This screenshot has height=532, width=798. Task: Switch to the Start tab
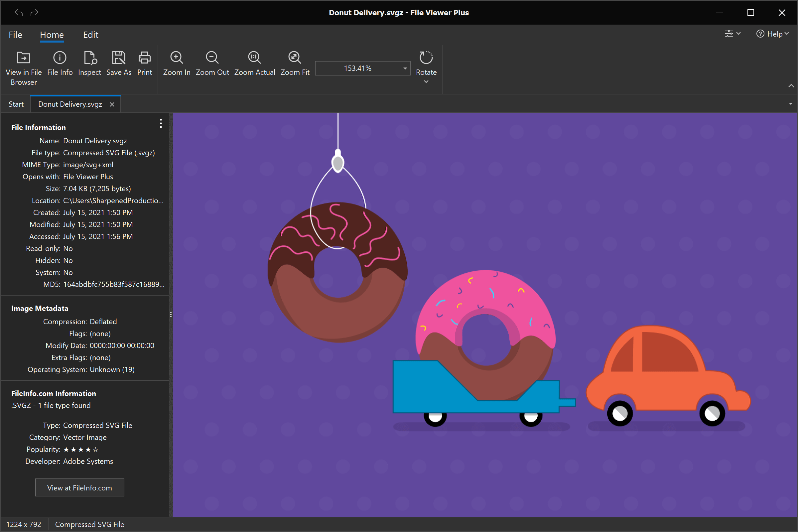click(16, 104)
